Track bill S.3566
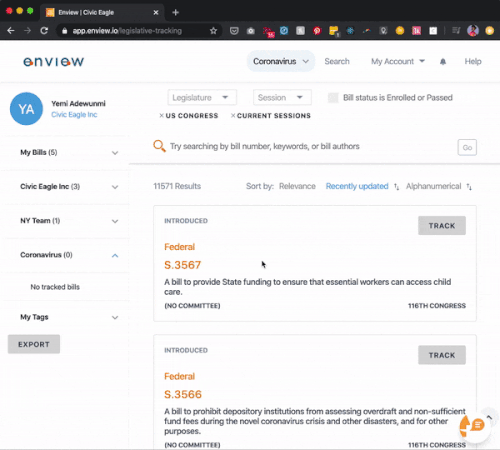 pos(442,355)
